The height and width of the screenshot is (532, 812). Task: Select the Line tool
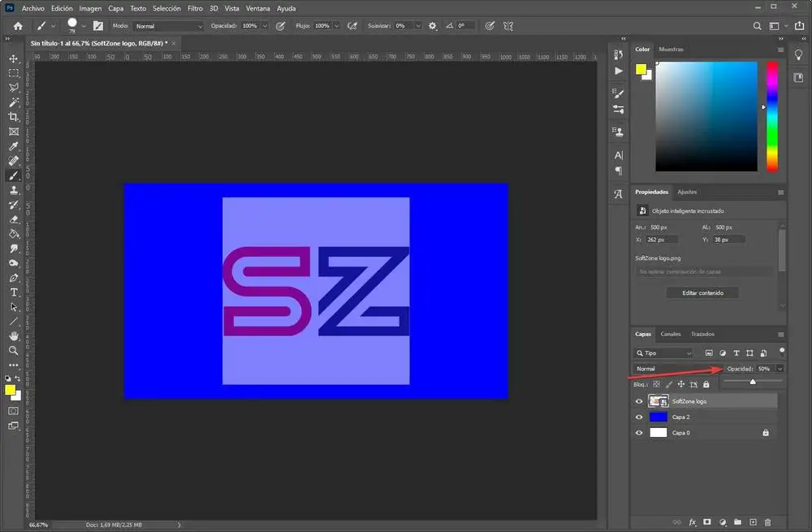pos(14,321)
